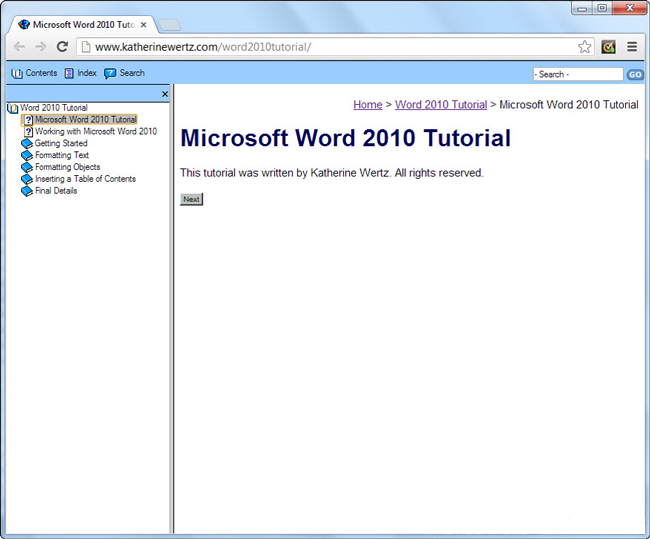This screenshot has height=539, width=650.
Task: Click the Microsoft Word 2010 Tutorial page heading
Action: tap(346, 138)
